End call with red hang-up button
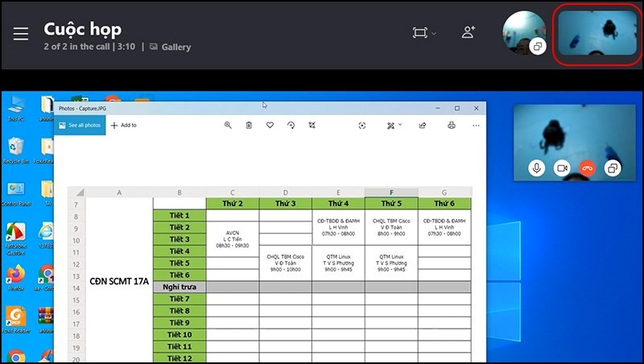644x364 pixels. pos(588,168)
